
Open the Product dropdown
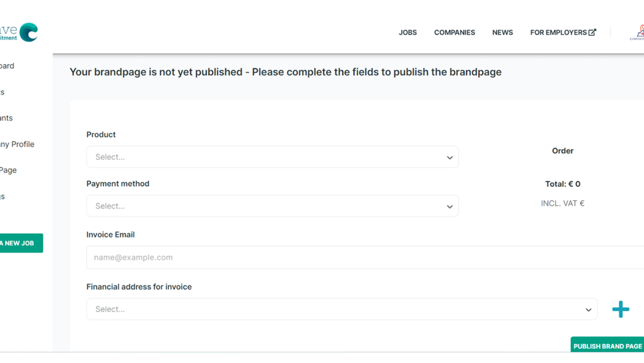pos(273,157)
